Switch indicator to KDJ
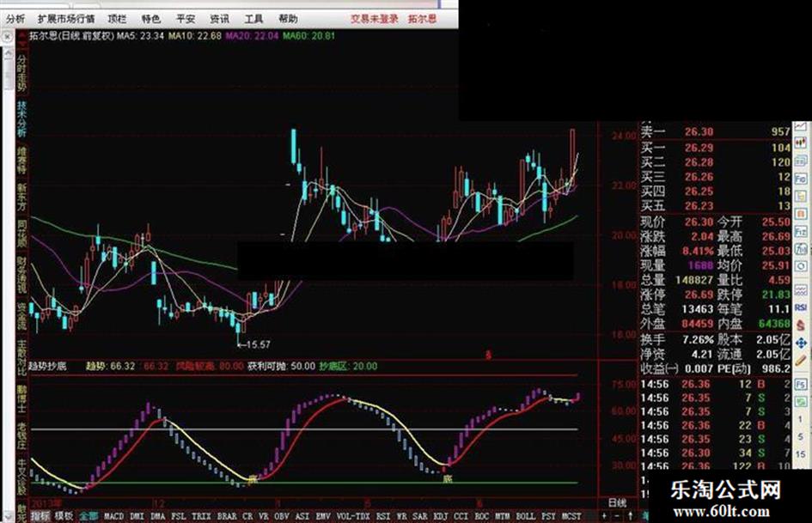The width and height of the screenshot is (812, 523). [x=440, y=516]
